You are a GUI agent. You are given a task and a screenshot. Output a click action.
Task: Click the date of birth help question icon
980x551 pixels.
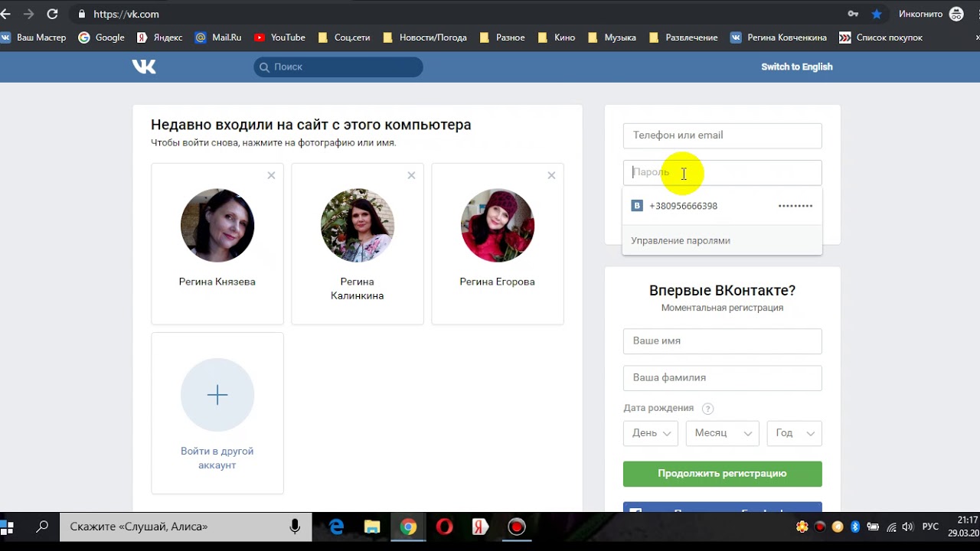coord(708,409)
